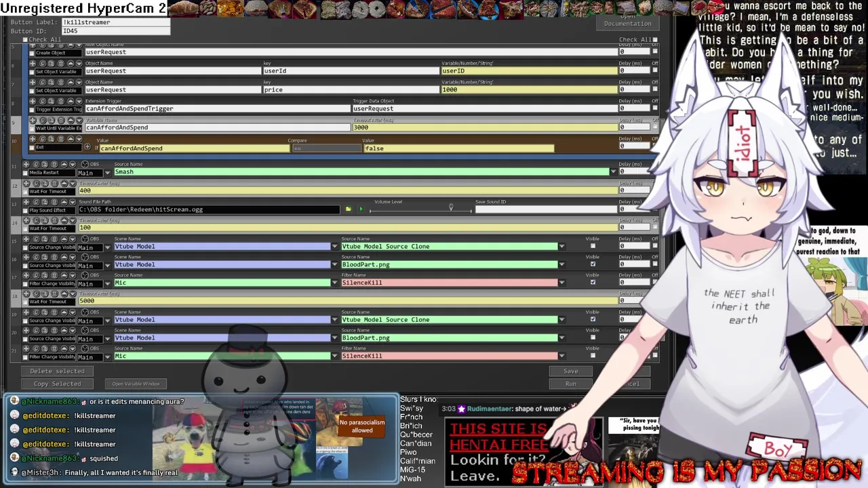Edit the 3000 timeout field
Image resolution: width=868 pixels, height=488 pixels.
click(x=484, y=127)
